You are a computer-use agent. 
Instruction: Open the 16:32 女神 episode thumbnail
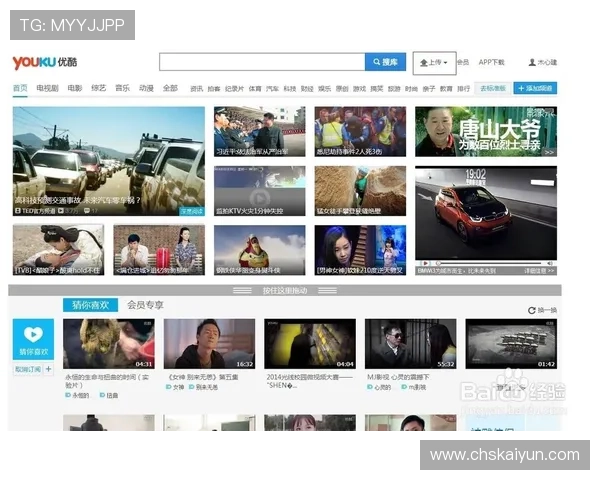(209, 344)
